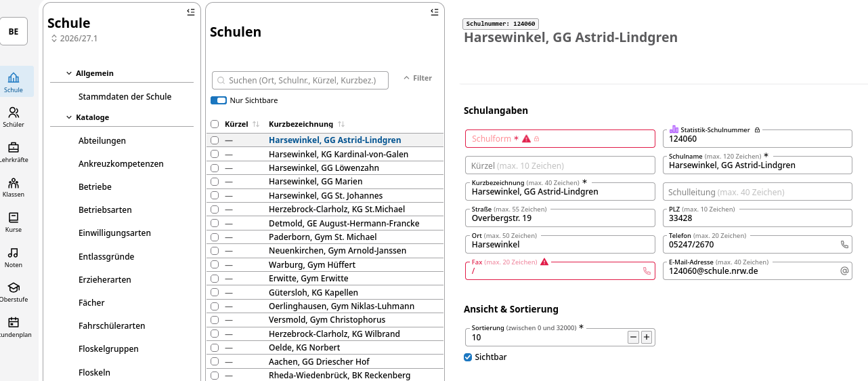868x381 pixels.
Task: Click the Kürzel input field
Action: [x=560, y=165]
